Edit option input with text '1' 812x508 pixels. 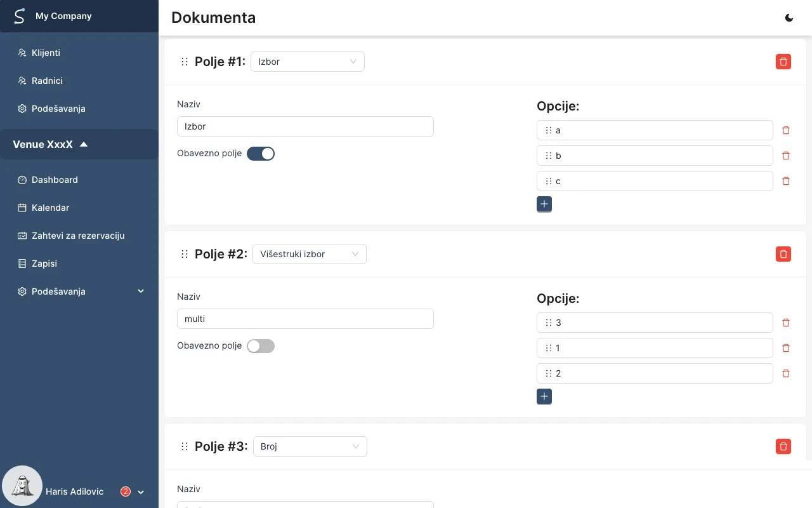pyautogui.click(x=655, y=348)
